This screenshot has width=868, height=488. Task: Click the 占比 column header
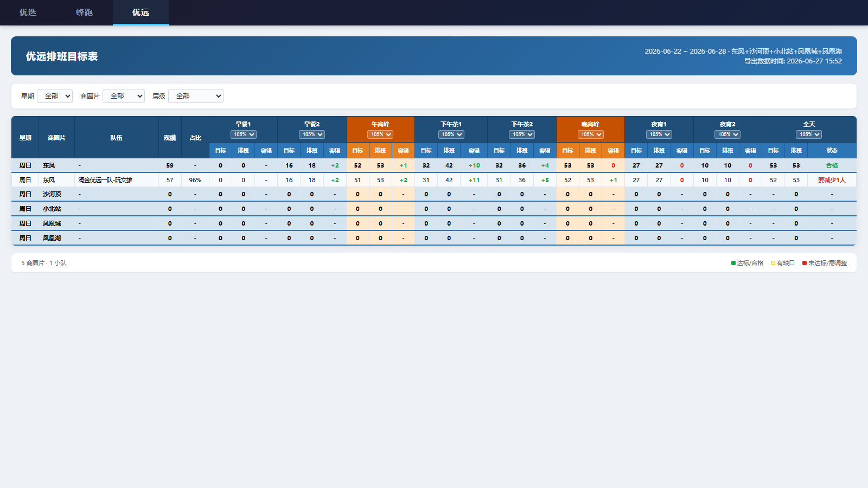pos(195,138)
